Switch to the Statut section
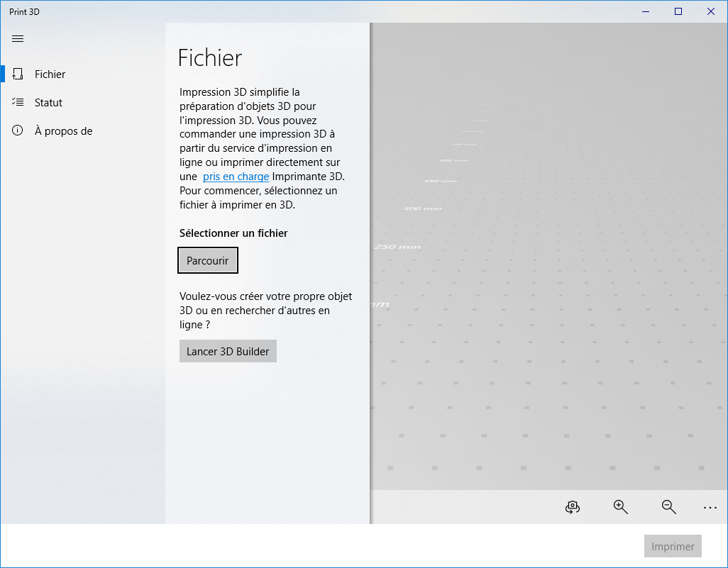 tap(48, 103)
